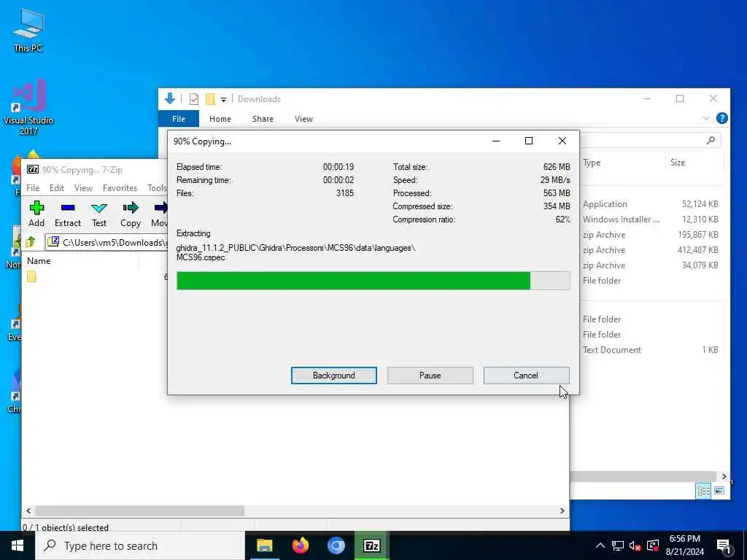Switch to the Home tab in Explorer
Screen dimensions: 747x560
point(220,119)
